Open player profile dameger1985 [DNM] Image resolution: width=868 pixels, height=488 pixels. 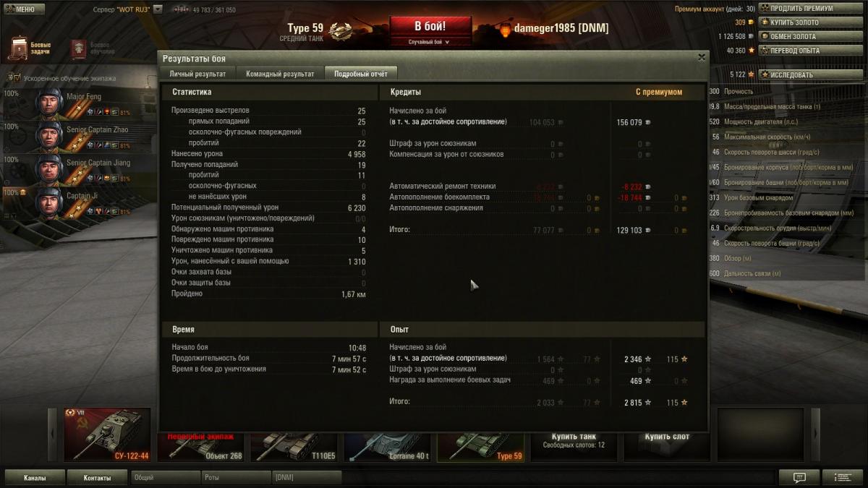(x=561, y=28)
